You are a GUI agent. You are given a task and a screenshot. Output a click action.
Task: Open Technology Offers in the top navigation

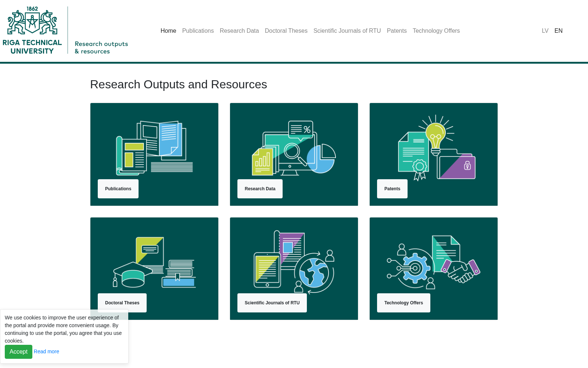pyautogui.click(x=436, y=31)
